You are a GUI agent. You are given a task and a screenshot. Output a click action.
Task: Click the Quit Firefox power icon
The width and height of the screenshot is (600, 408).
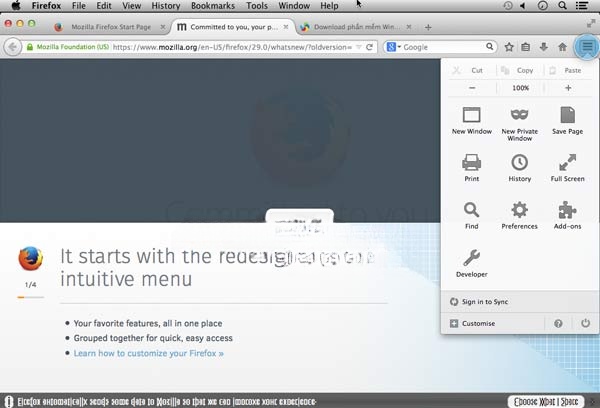coord(585,323)
